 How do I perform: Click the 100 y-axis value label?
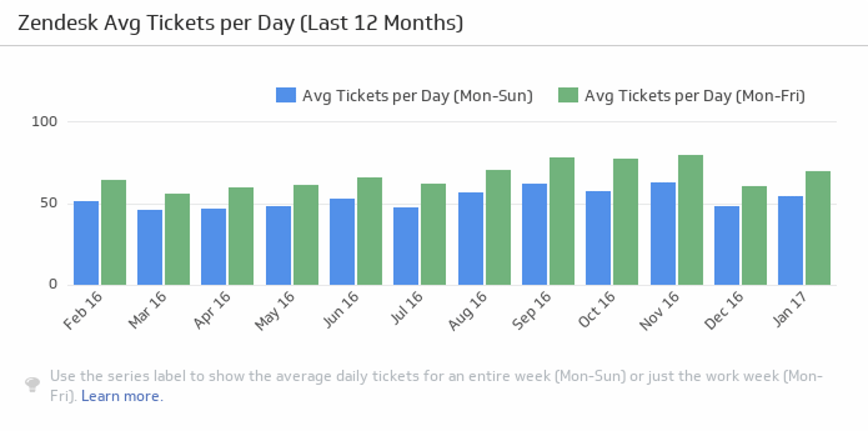[x=44, y=122]
